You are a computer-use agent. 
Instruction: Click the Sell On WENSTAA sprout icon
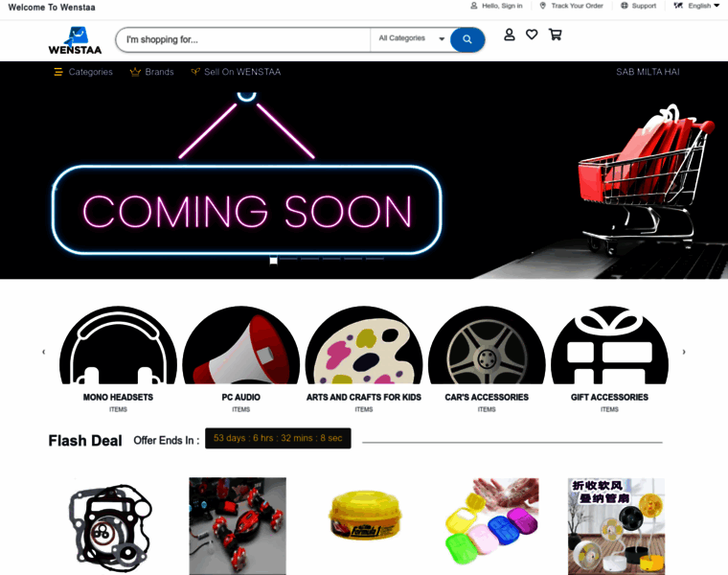(x=195, y=72)
